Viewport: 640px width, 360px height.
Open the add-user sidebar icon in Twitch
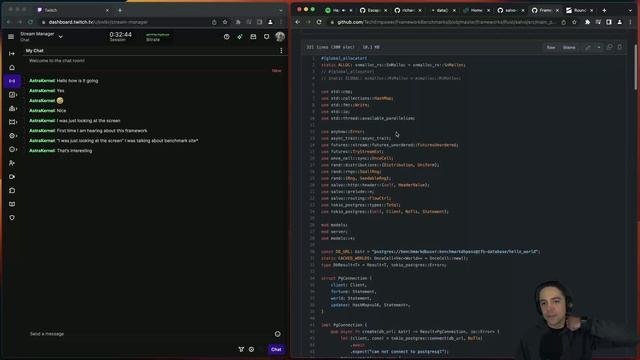pyautogui.click(x=12, y=163)
